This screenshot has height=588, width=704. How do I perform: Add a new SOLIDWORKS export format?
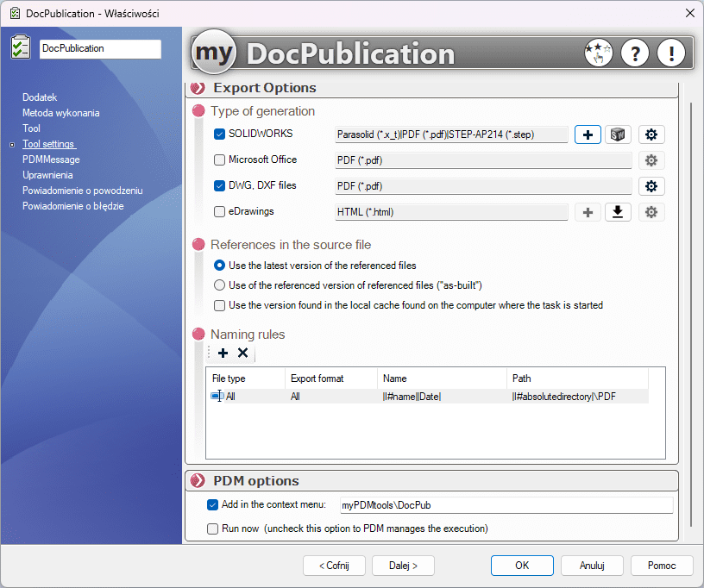coord(588,134)
